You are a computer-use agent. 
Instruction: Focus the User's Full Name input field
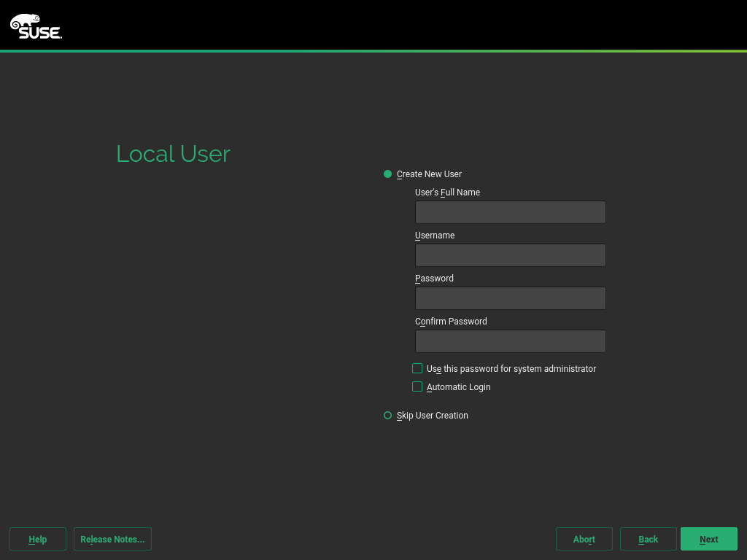[510, 212]
